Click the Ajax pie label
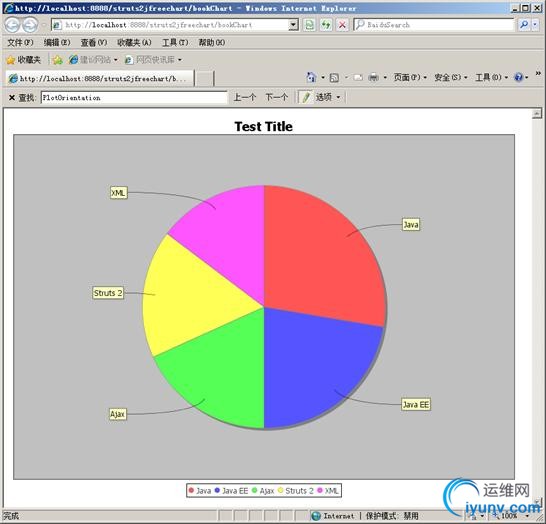This screenshot has width=546, height=524. 118,414
